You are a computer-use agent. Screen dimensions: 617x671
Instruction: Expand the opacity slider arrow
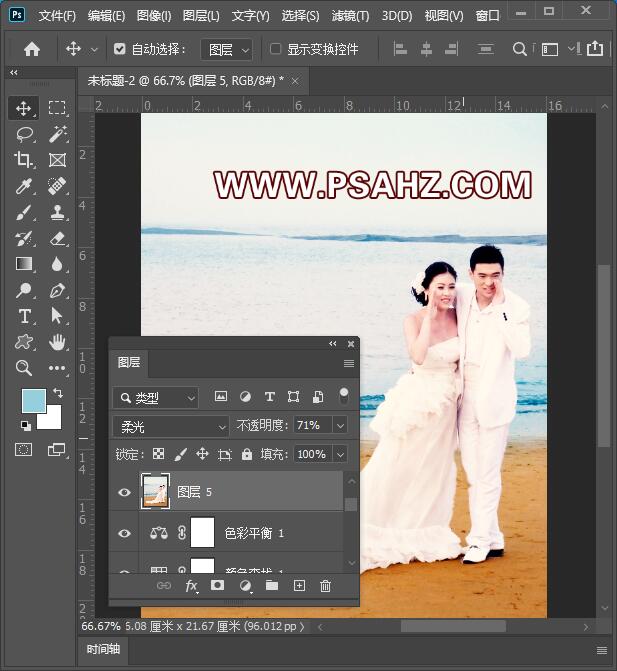pyautogui.click(x=341, y=426)
